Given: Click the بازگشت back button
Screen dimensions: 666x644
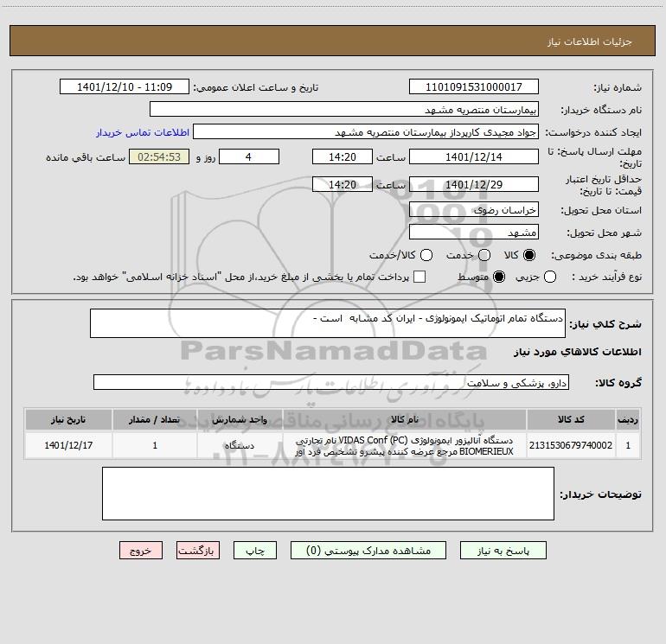Looking at the screenshot, I should [x=198, y=551].
